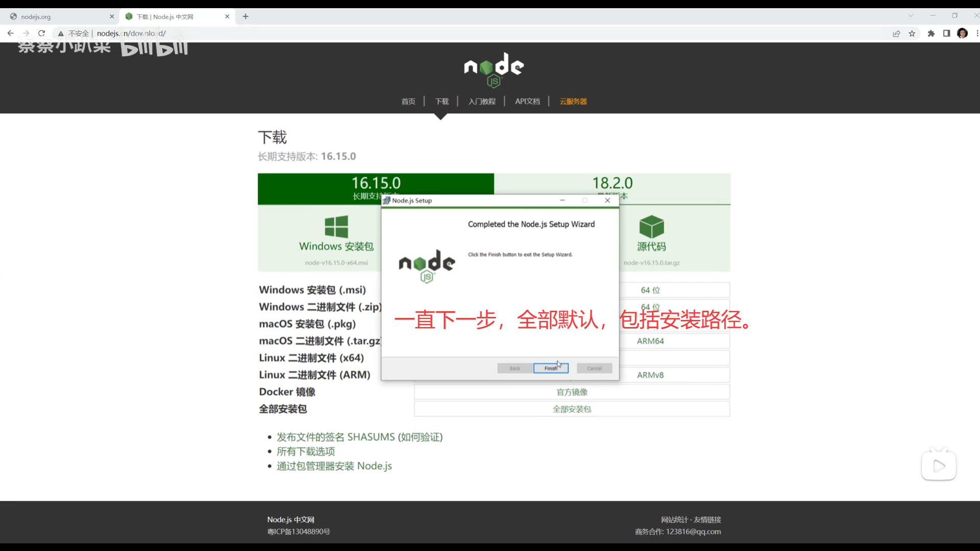Click the 所有下载选项 link
This screenshot has height=551, width=980.
(x=306, y=452)
